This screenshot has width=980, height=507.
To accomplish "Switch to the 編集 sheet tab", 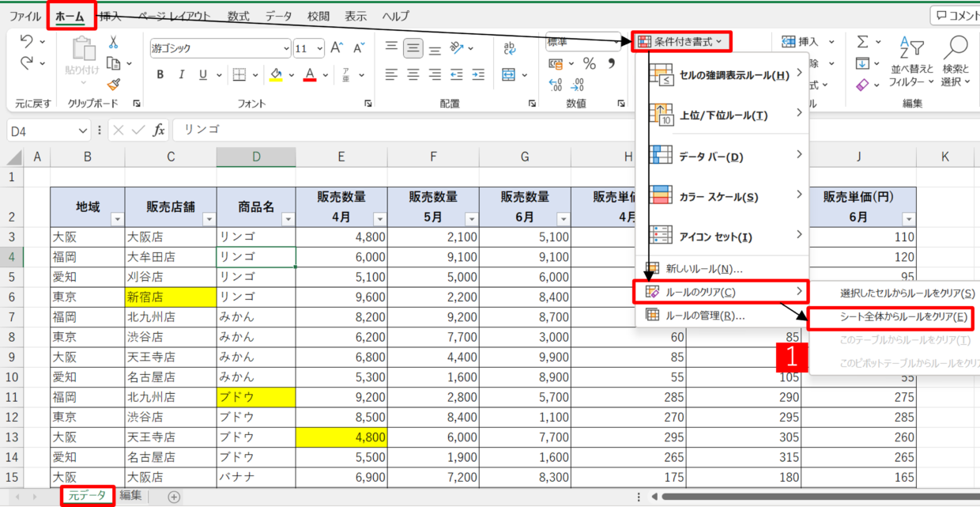I will click(131, 496).
